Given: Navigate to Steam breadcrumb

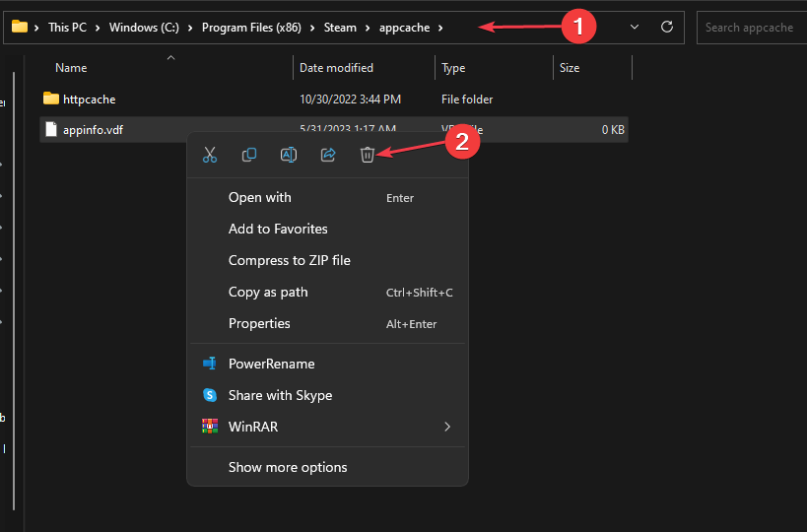Looking at the screenshot, I should [340, 28].
